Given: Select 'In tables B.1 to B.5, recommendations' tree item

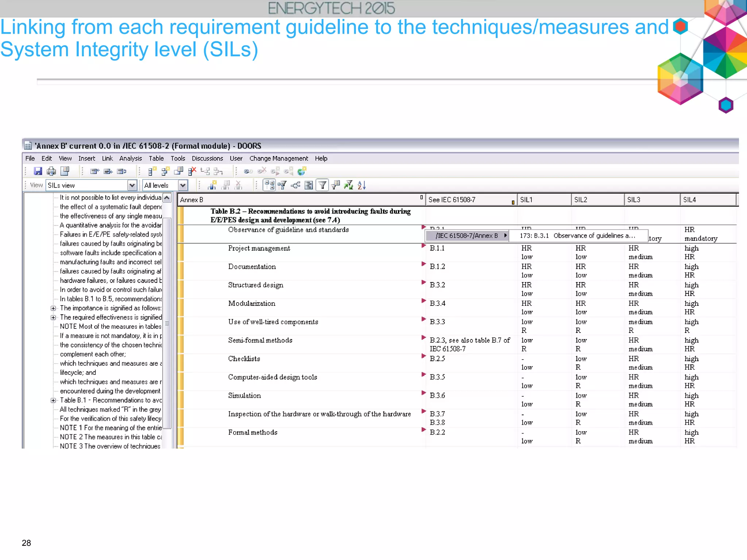Looking at the screenshot, I should click(x=111, y=299).
